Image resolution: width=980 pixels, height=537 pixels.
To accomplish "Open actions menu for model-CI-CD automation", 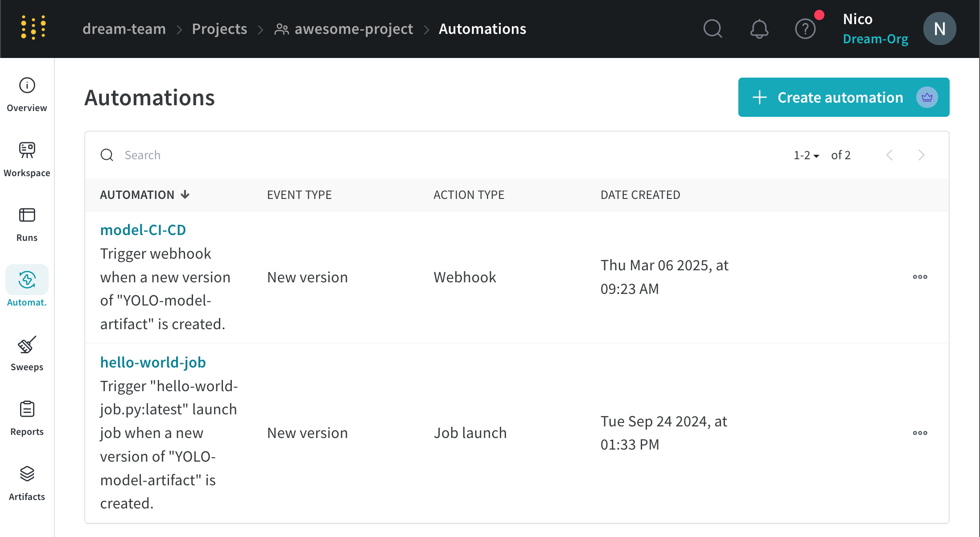I will (x=920, y=277).
